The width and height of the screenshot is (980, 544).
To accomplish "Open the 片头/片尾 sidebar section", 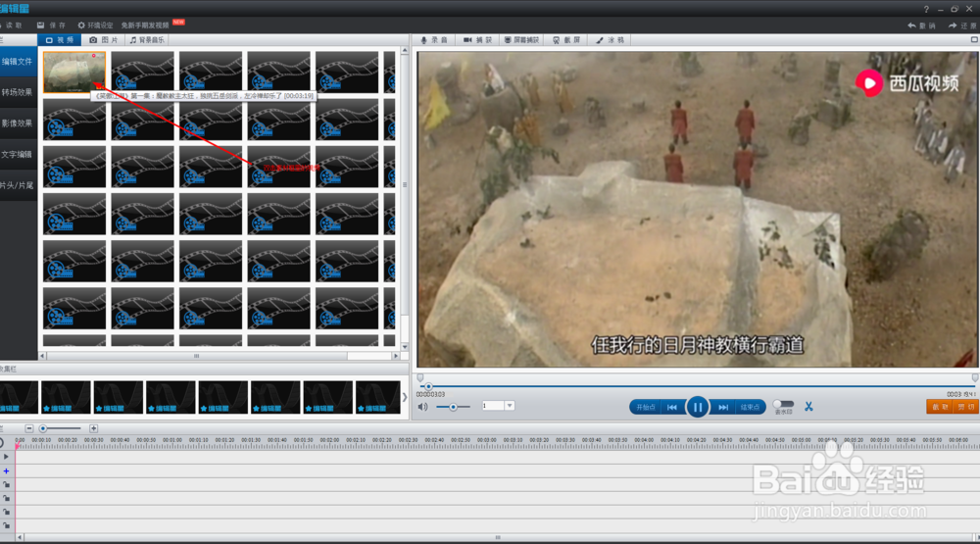I will point(18,185).
